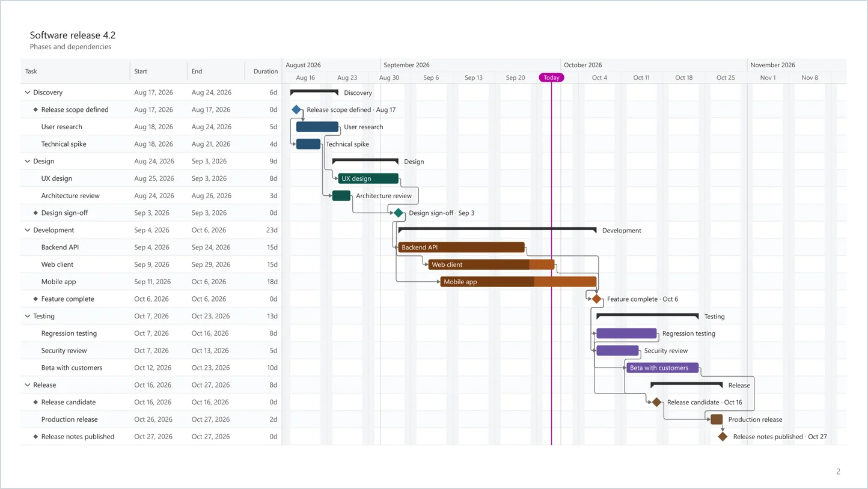This screenshot has width=868, height=489.
Task: Click the Beta with customers start date
Action: coord(153,368)
